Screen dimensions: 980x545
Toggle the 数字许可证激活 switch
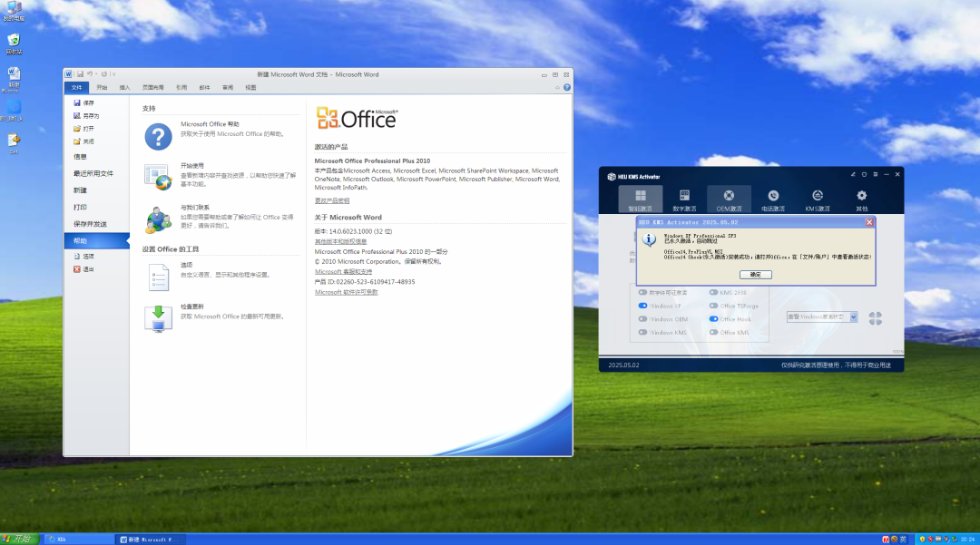coord(642,292)
